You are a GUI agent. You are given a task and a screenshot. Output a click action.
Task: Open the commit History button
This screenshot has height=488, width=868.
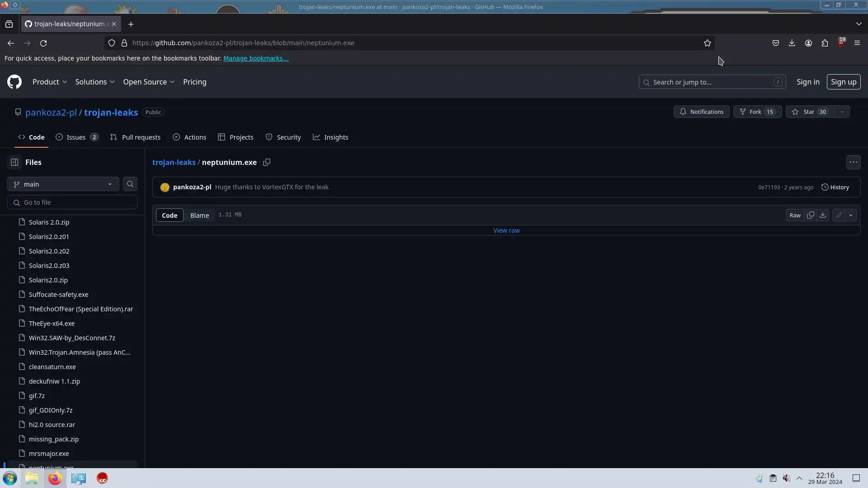835,187
